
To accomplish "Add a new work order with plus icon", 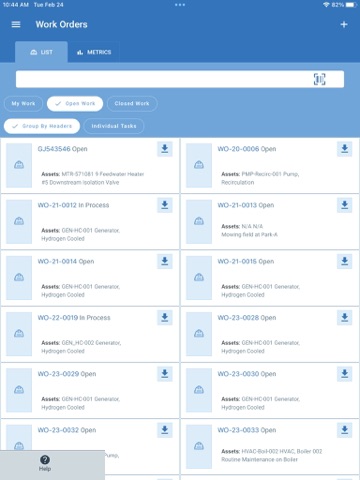I will [x=344, y=24].
